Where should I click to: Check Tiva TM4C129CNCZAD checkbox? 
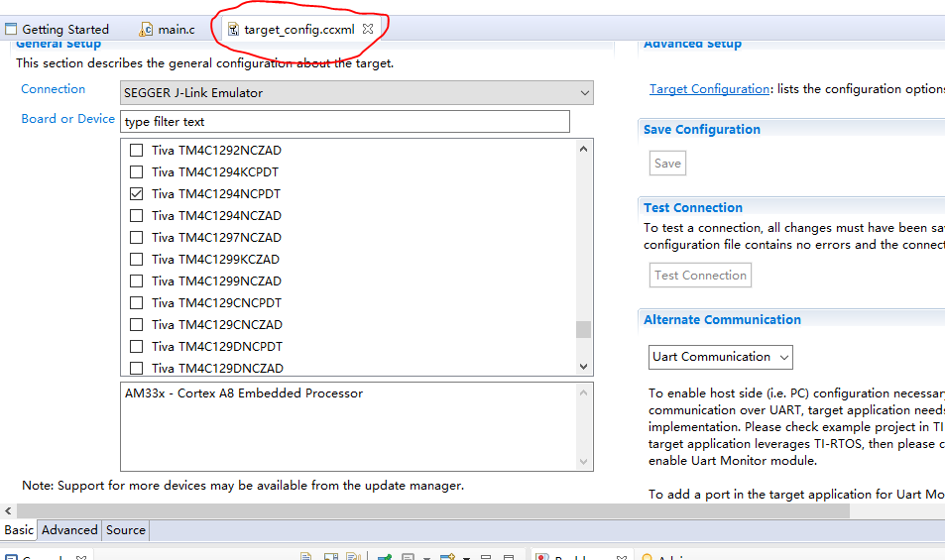(x=136, y=324)
